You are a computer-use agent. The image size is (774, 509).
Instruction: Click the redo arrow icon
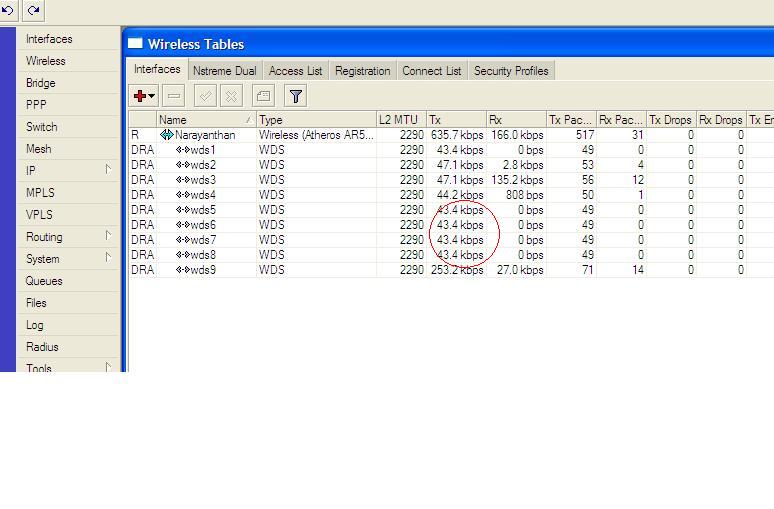[x=34, y=10]
